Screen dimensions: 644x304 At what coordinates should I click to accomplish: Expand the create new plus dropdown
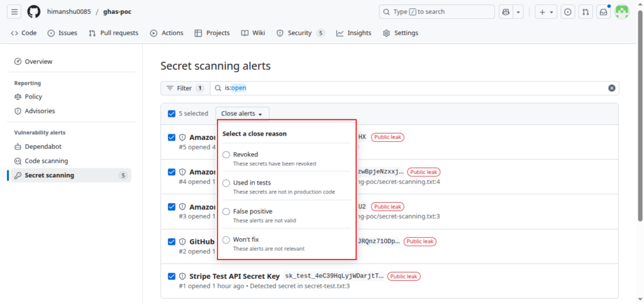tap(545, 12)
